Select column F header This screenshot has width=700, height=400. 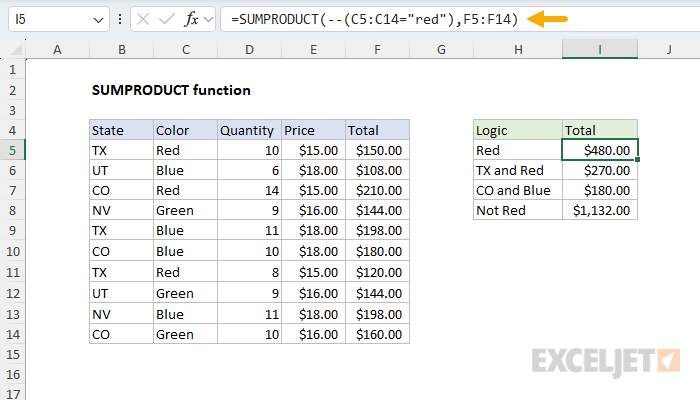[x=377, y=49]
